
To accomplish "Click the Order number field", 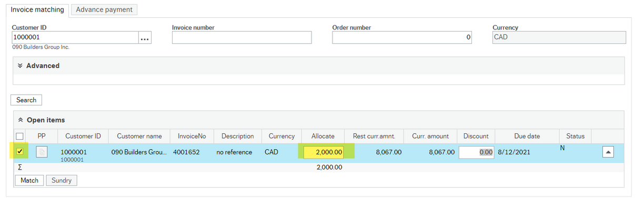I will tap(402, 37).
